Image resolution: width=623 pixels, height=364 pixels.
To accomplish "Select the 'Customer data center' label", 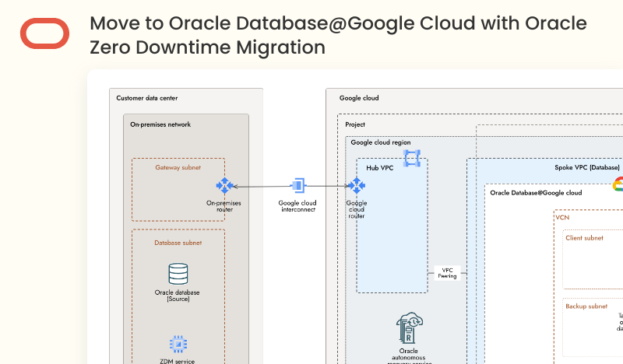I will tap(147, 98).
